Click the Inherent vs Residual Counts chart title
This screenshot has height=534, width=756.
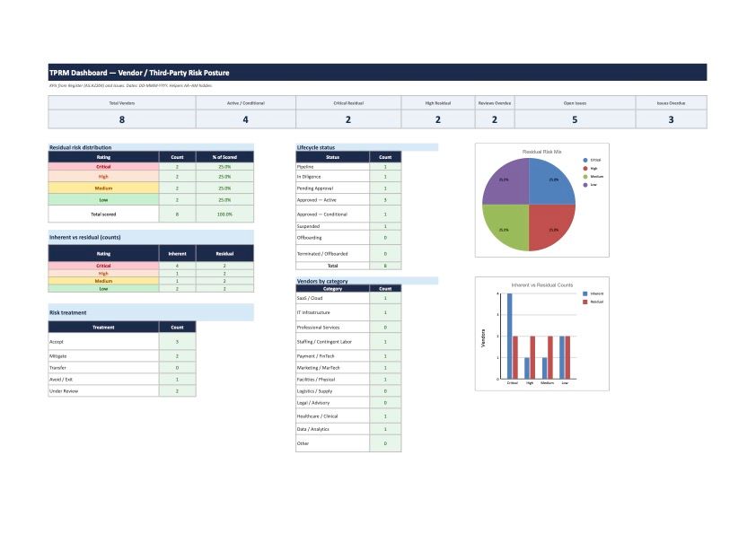click(542, 285)
